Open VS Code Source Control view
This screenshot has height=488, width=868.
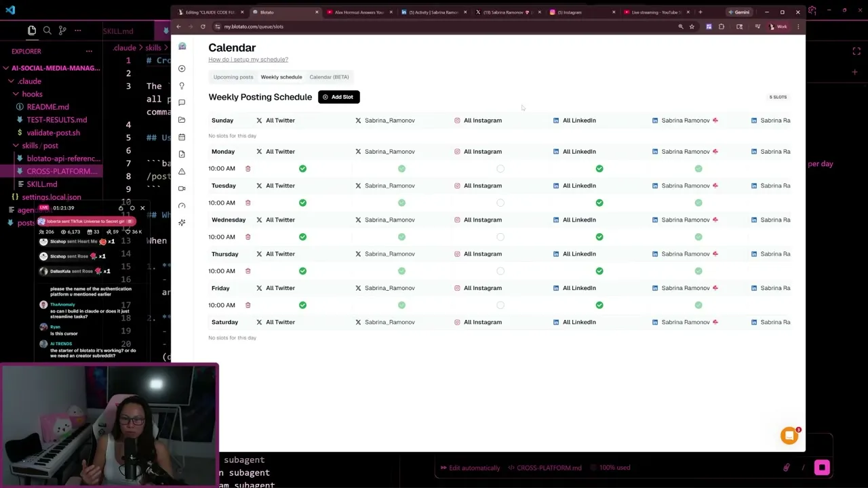point(62,30)
